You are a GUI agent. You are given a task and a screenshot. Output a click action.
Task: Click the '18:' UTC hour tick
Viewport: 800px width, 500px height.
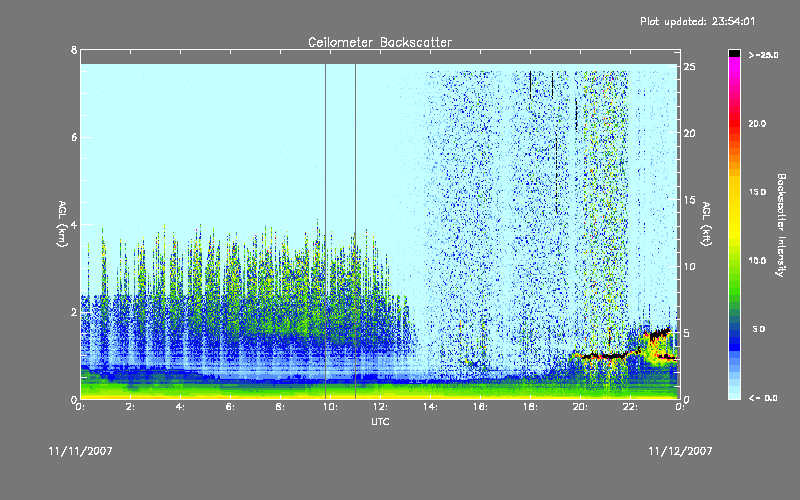click(x=530, y=407)
